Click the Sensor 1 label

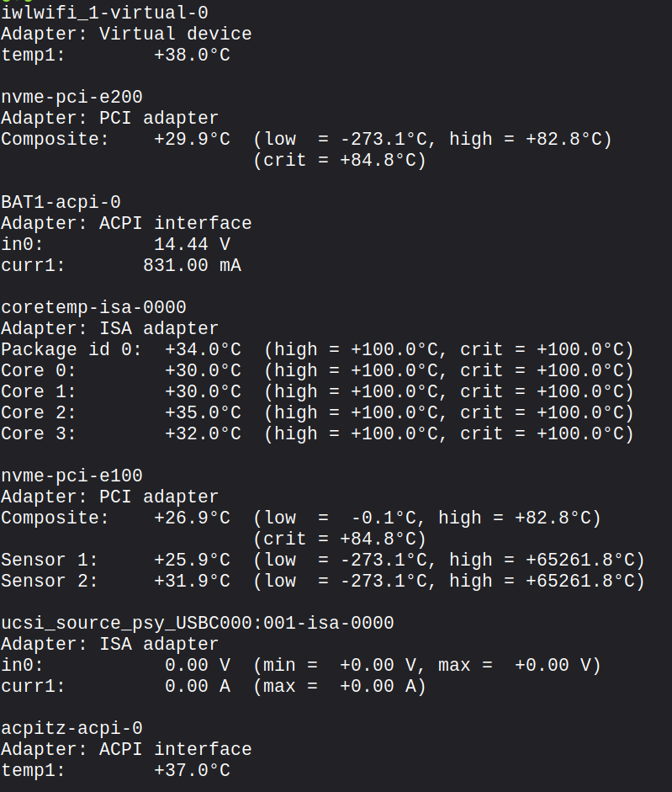click(50, 560)
